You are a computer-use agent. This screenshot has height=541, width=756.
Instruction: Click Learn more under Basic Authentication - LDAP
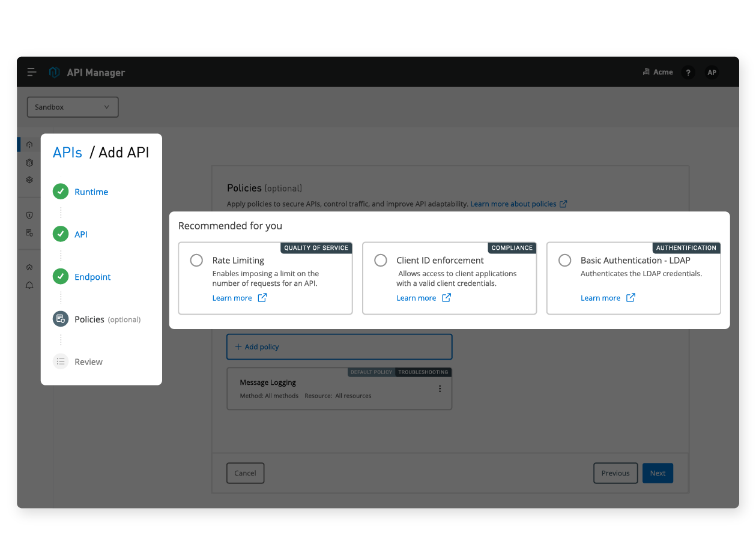tap(600, 298)
